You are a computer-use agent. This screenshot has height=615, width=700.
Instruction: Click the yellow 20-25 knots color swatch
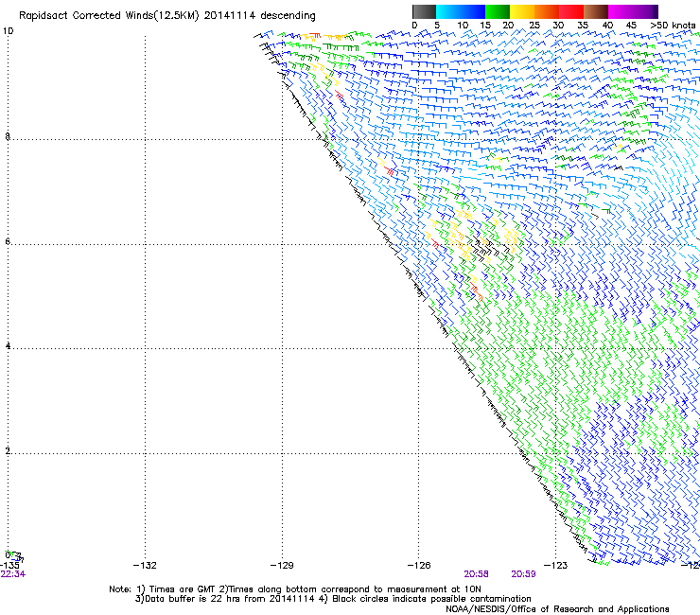[522, 11]
